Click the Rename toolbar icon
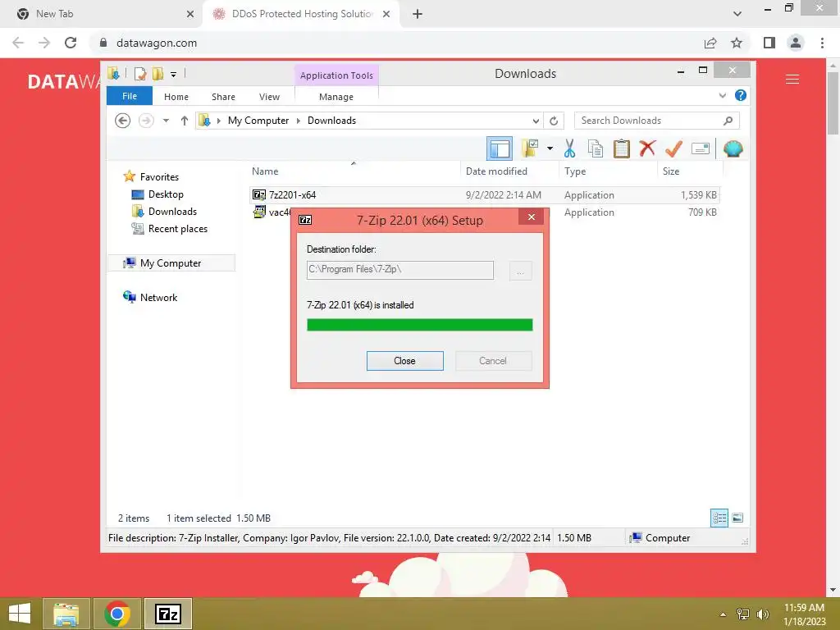Viewport: 840px width, 630px height. coord(701,148)
